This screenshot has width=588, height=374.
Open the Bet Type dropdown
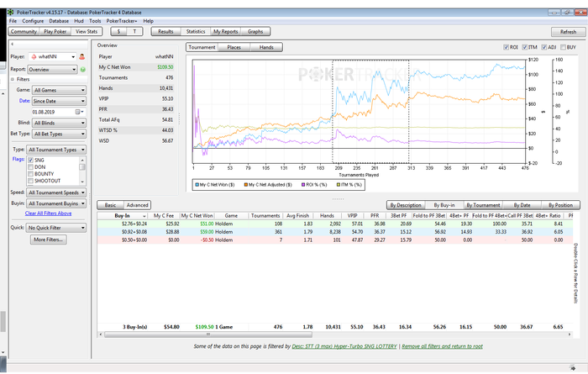[x=59, y=134]
